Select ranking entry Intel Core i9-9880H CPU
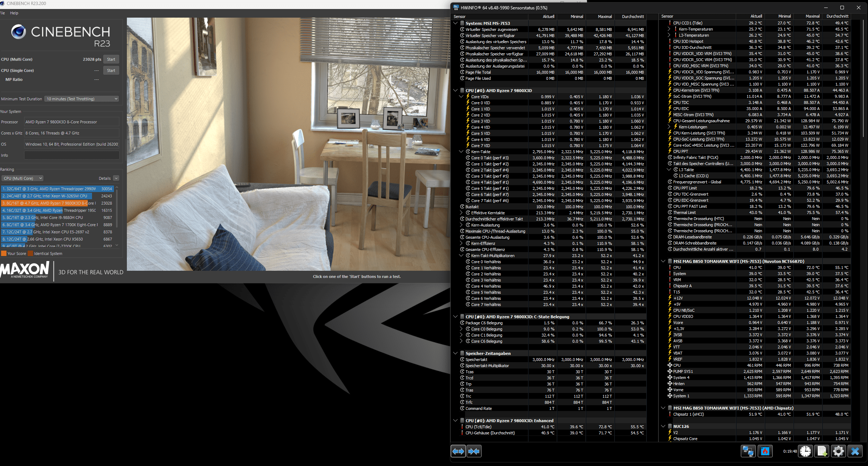 pyautogui.click(x=58, y=218)
